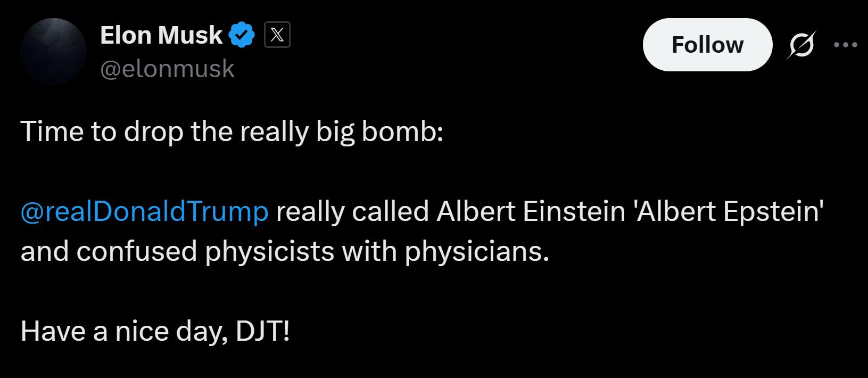
Task: Click the word 'physicians.' in the post
Action: click(477, 251)
